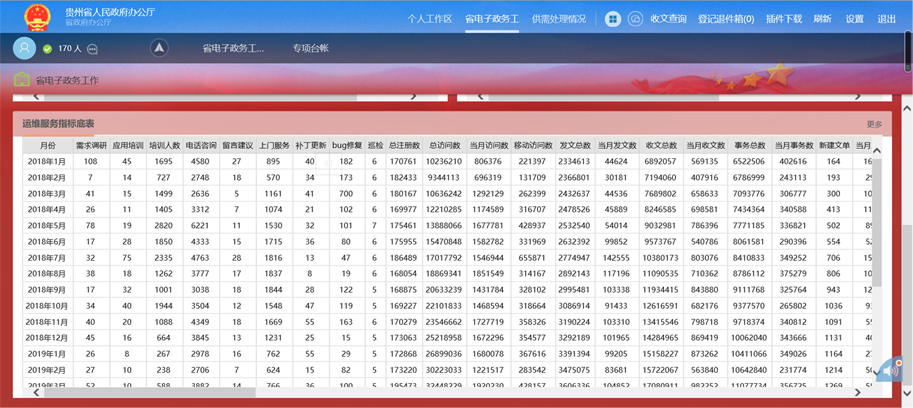Open 设置 settings

pyautogui.click(x=854, y=19)
